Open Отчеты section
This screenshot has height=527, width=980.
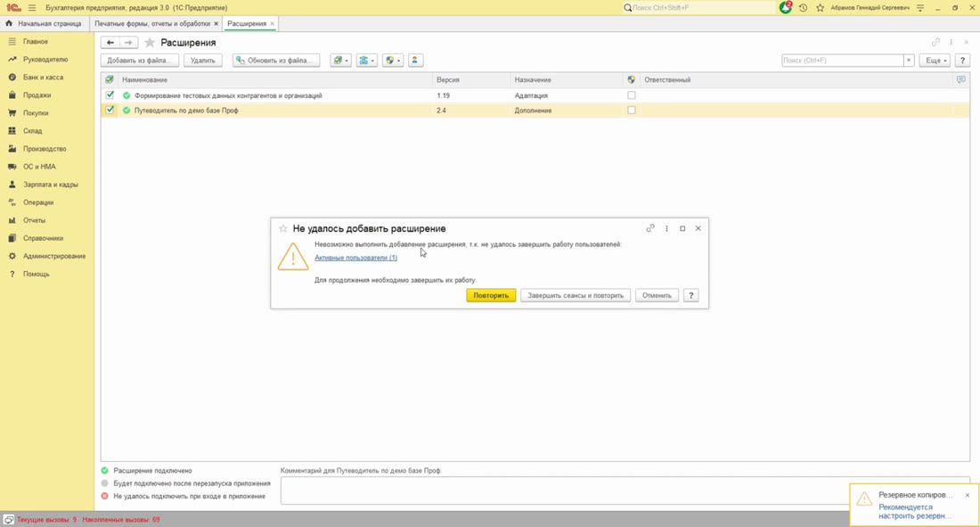(34, 220)
